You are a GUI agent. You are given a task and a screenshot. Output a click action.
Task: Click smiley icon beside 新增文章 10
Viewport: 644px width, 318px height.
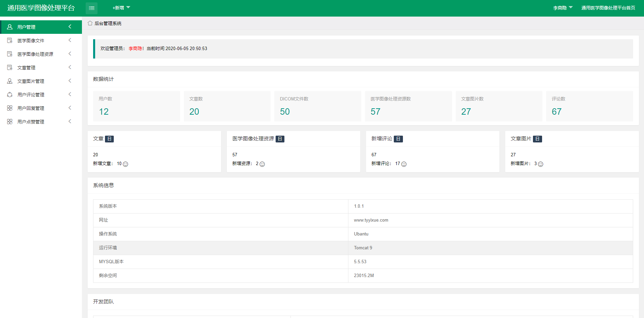(x=126, y=164)
